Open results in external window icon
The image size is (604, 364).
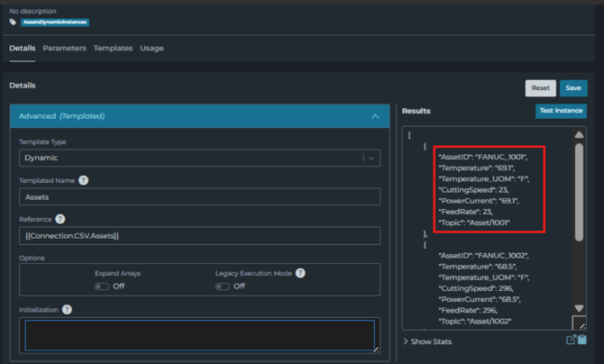tap(571, 340)
